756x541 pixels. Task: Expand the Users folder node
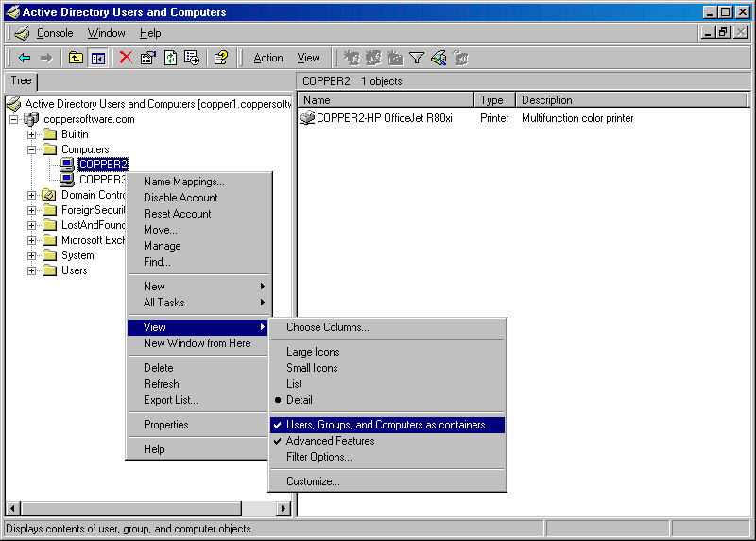pos(32,270)
